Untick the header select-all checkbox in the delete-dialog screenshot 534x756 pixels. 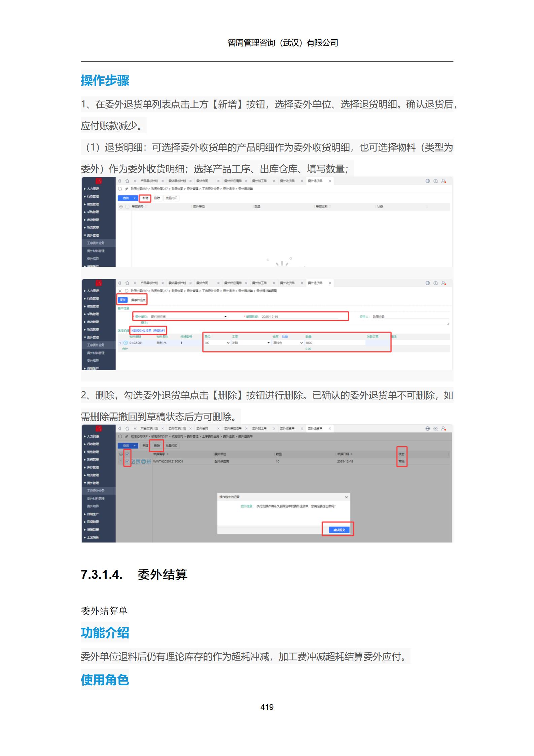point(127,454)
